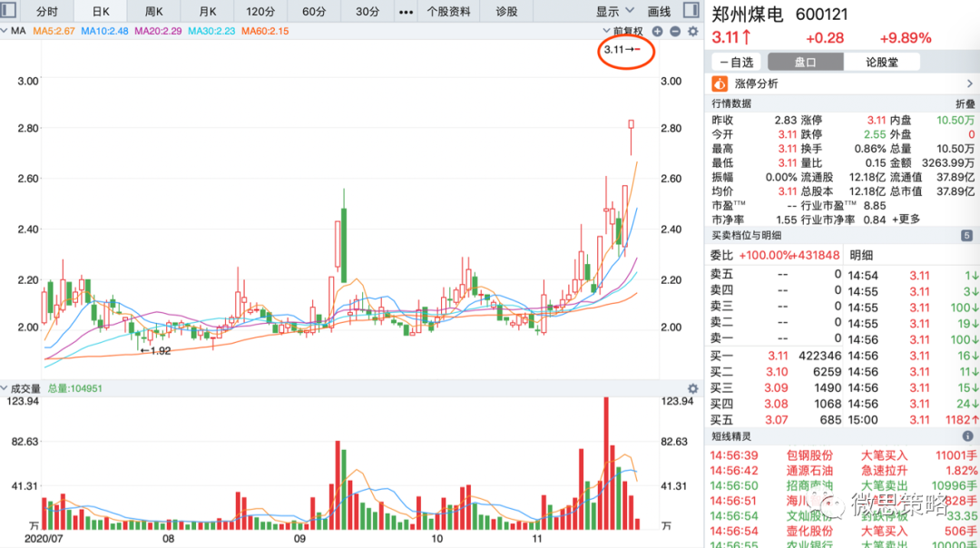Click 折叠 to fold quote data
Viewport: 980px width, 548px height.
tap(965, 103)
